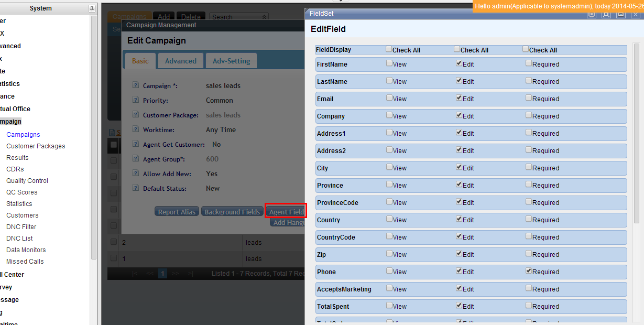Click help icon beside Worktime label
The height and width of the screenshot is (325, 644).
click(x=135, y=129)
